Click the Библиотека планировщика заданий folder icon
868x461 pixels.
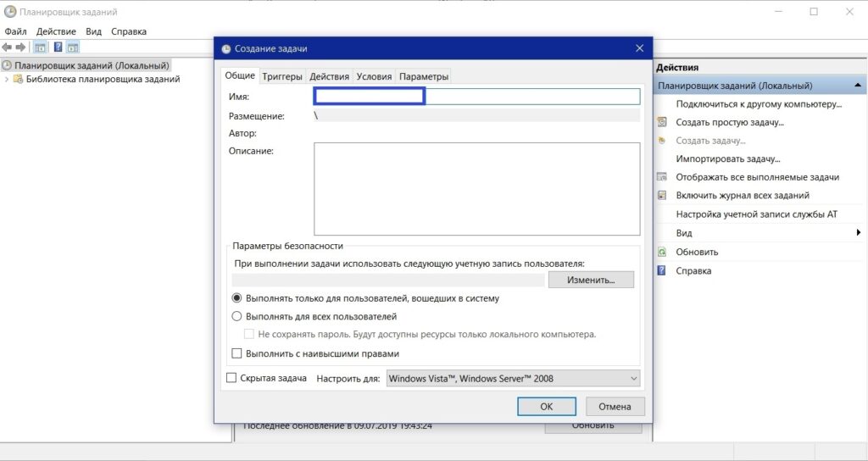(18, 79)
